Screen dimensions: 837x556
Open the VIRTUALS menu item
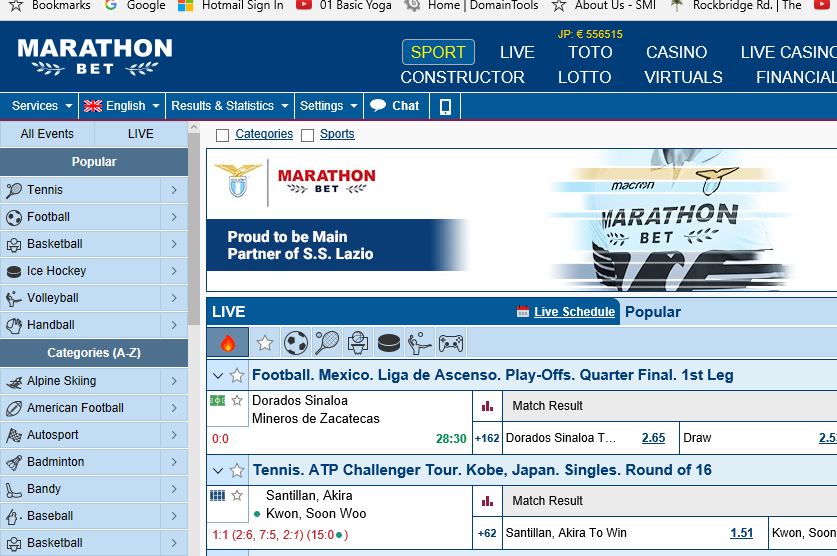click(683, 77)
